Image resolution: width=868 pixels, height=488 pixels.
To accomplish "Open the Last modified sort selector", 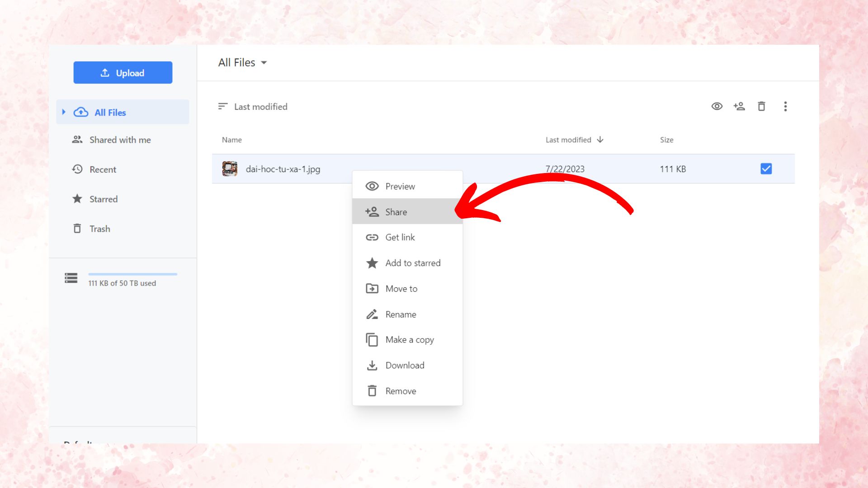I will click(x=253, y=107).
